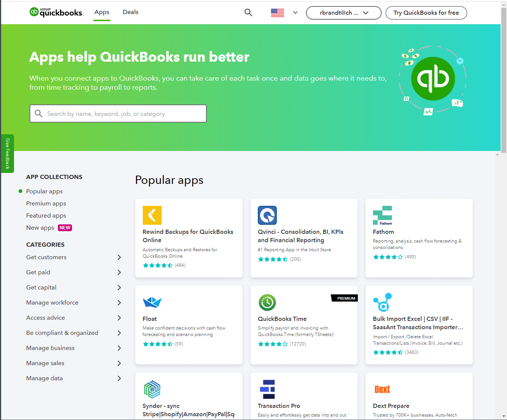The width and height of the screenshot is (507, 420).
Task: Click the scrollbar down arrow
Action: tap(504, 416)
